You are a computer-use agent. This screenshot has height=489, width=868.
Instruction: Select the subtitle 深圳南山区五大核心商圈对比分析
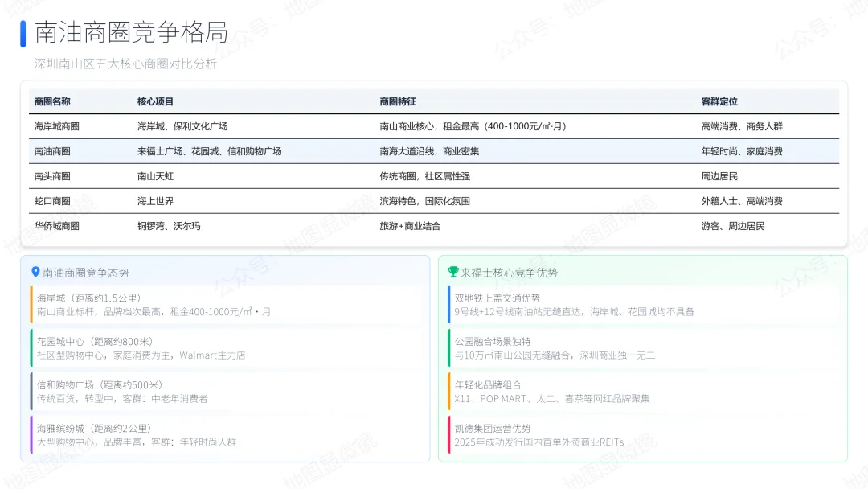click(x=125, y=64)
